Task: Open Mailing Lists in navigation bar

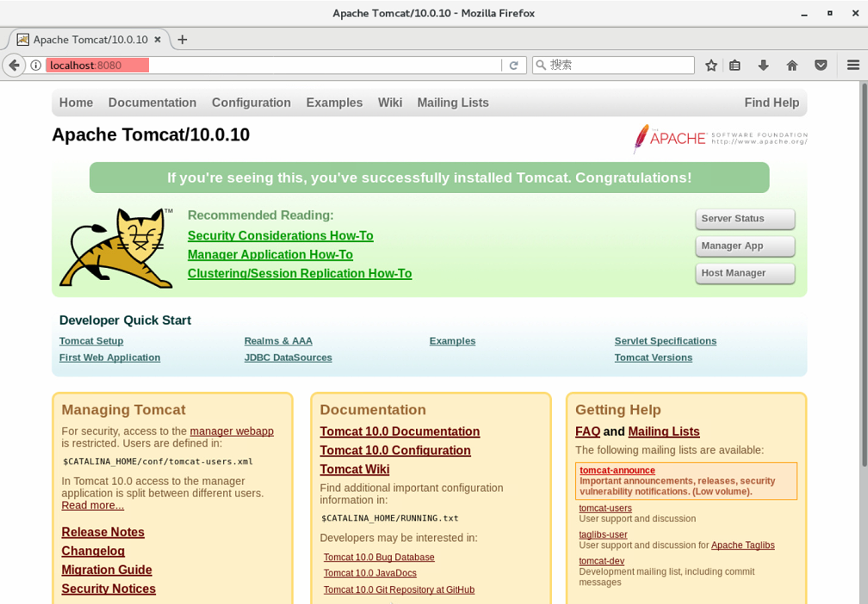Action: point(453,103)
